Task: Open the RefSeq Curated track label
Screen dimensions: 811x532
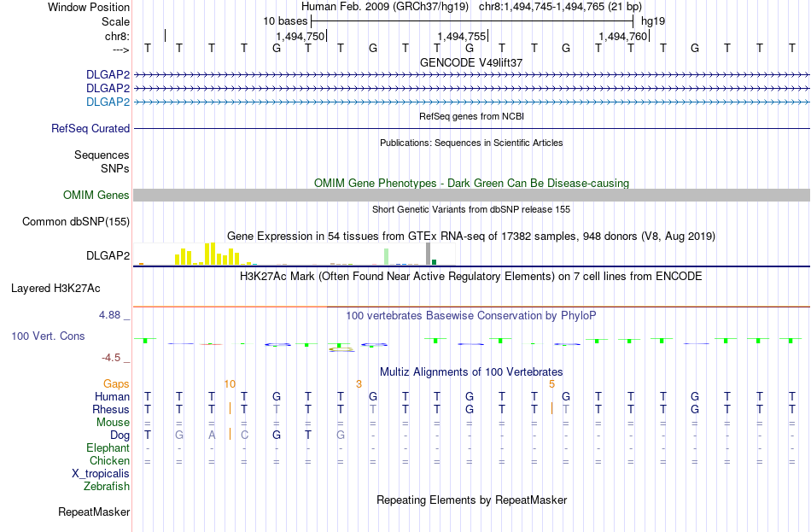Action: [90, 128]
